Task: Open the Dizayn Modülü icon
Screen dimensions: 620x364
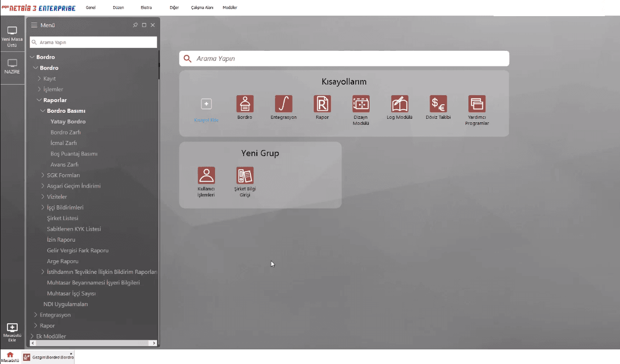Action: 361,104
